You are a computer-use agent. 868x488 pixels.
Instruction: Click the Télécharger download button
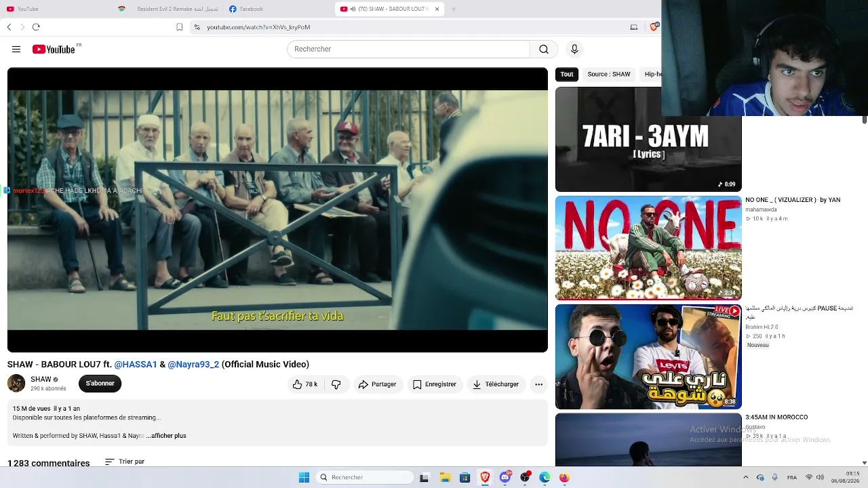click(496, 384)
